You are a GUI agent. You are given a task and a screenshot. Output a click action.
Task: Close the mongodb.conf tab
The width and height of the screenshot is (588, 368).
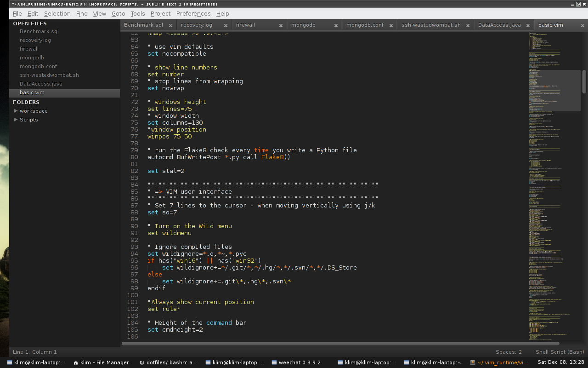point(391,25)
